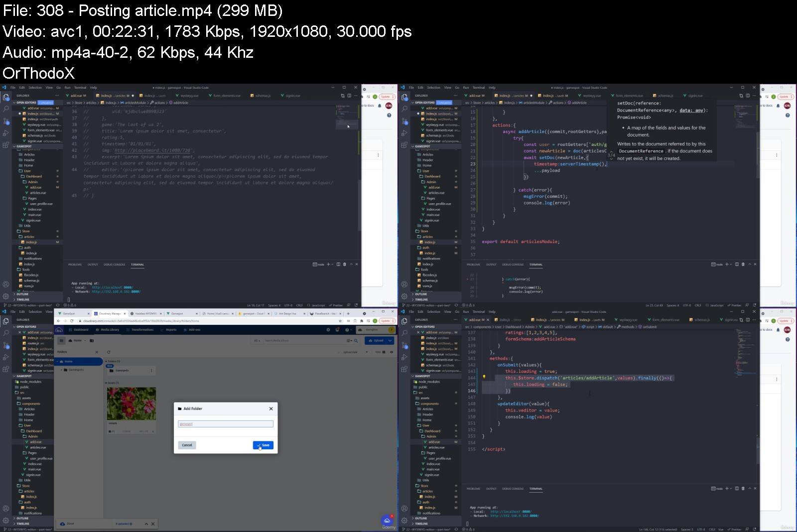Click Cloudinary Upload button
Screen dimensions: 797x532
(x=376, y=341)
